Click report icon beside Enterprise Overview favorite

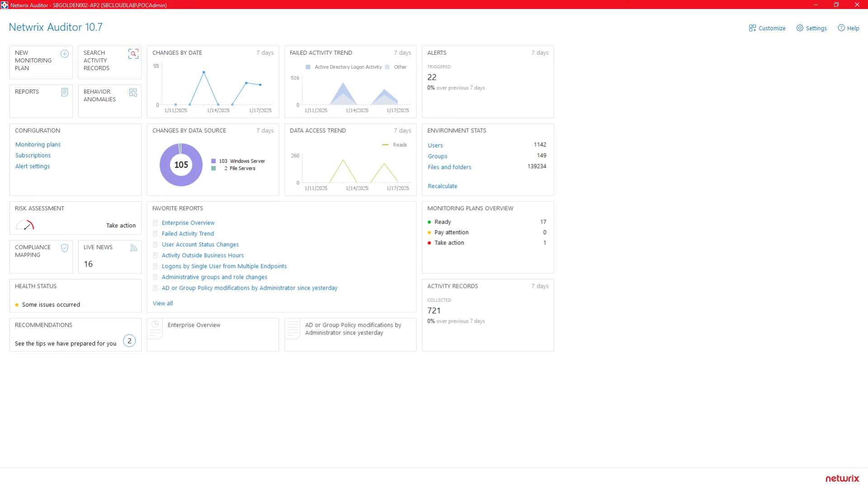155,223
